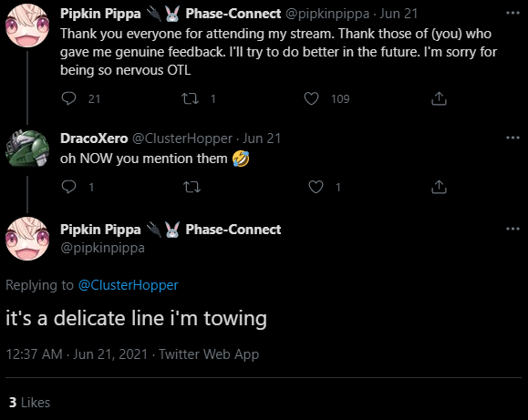528x420 pixels.
Task: Retweet DracoXero's 'oh NOW you mention them' tweet
Action: (192, 187)
